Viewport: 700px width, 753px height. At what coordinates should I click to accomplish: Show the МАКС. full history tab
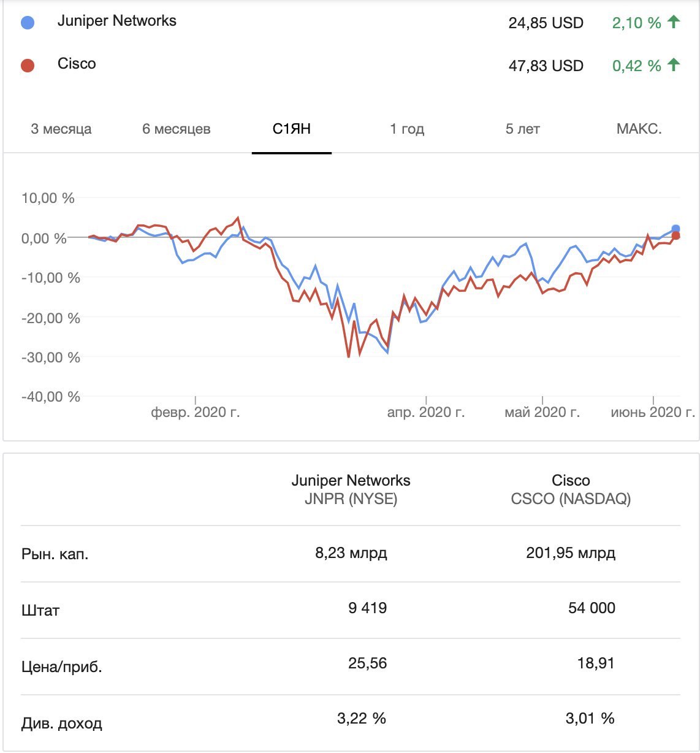pos(639,129)
